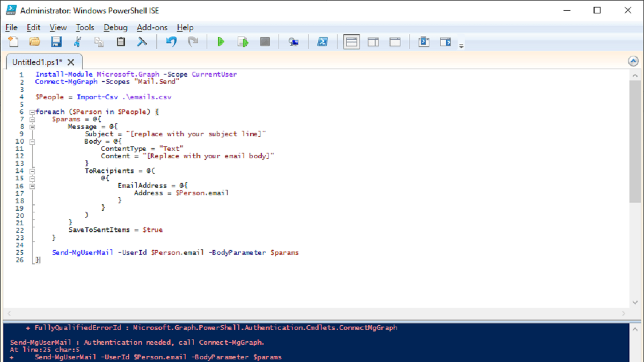Open the toolbar overflow chevron
Image resolution: width=644 pixels, height=362 pixels.
[460, 46]
